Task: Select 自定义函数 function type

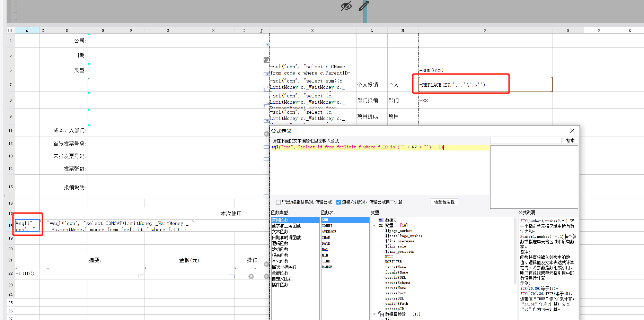Action: coord(295,279)
